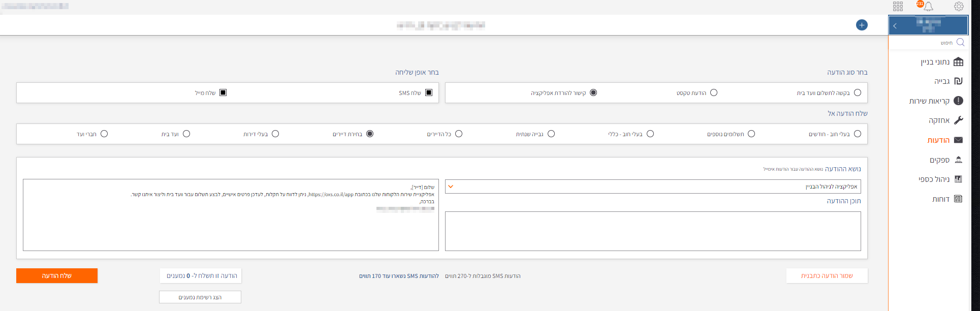980x311 pixels.
Task: Open the message subject dropdown
Action: 653,186
